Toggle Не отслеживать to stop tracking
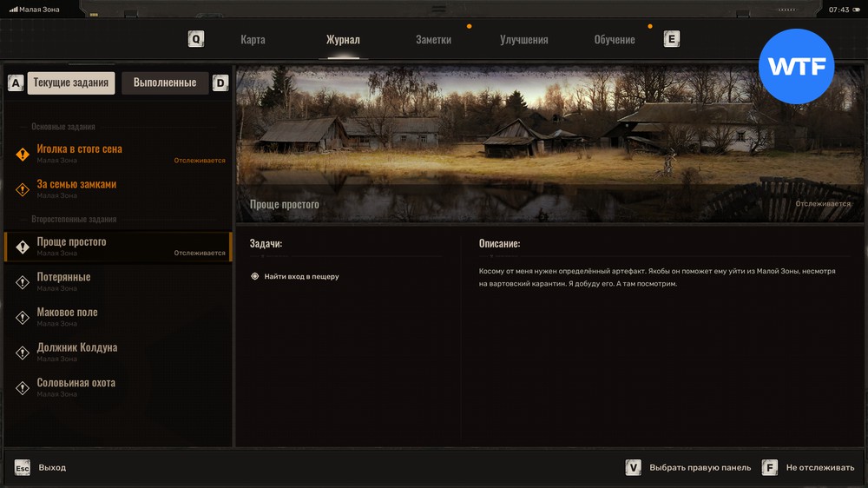This screenshot has width=868, height=488. coord(819,468)
